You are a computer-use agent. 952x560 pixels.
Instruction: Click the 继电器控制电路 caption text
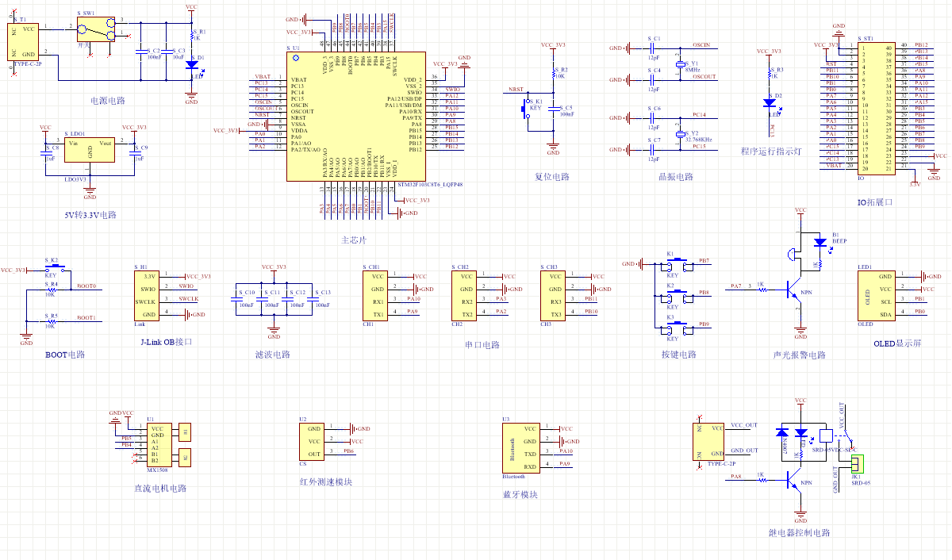coord(799,533)
